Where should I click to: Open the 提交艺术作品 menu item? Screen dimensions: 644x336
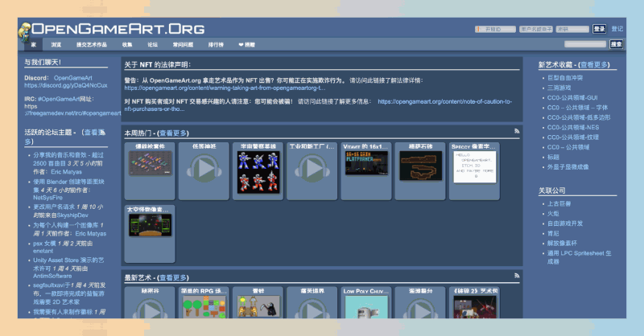92,45
